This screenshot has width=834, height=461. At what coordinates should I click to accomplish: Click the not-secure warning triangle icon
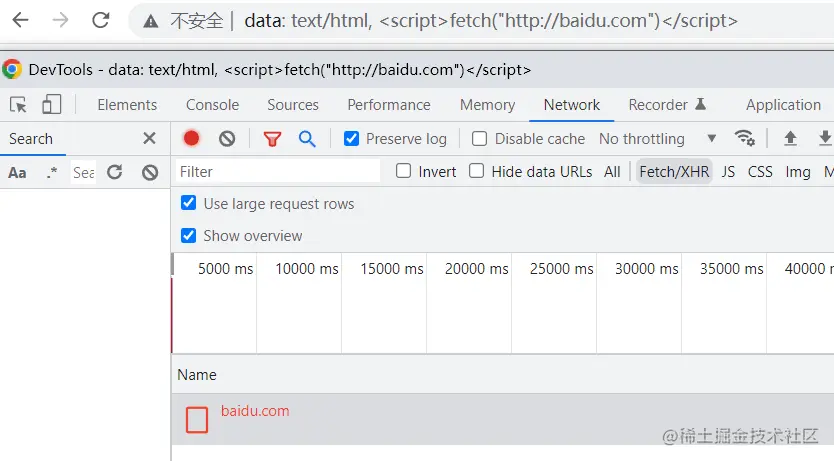coord(151,21)
